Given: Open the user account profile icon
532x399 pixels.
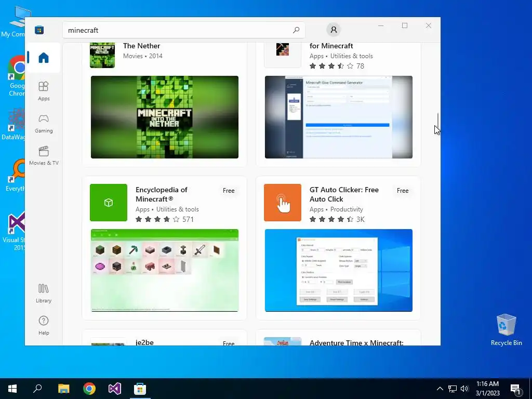Looking at the screenshot, I should click(334, 30).
